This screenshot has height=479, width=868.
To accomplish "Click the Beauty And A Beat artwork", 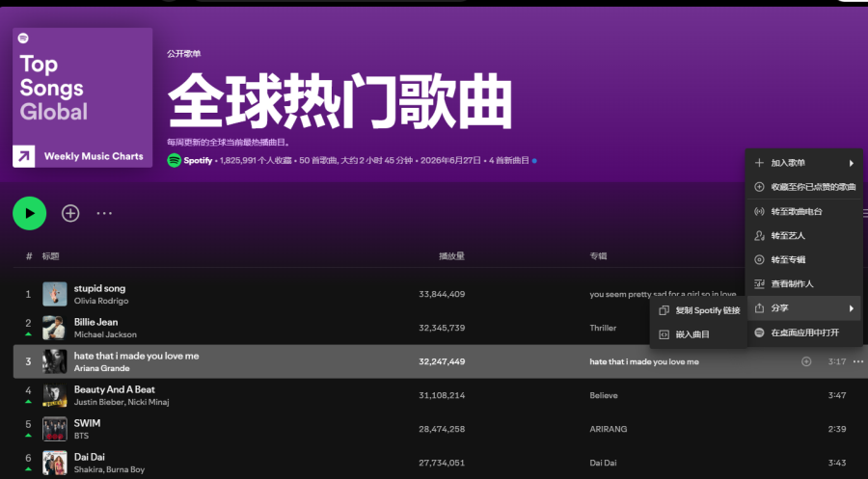I will tap(55, 395).
